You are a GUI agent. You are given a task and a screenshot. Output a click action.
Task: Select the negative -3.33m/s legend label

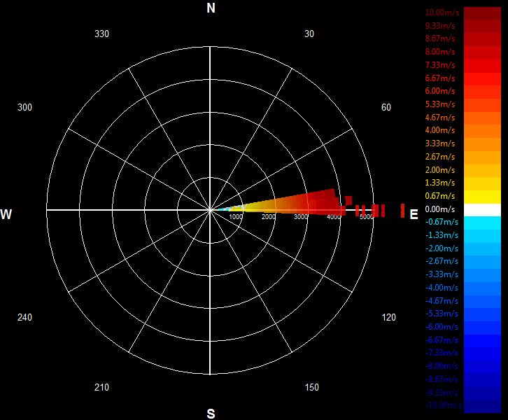442,274
